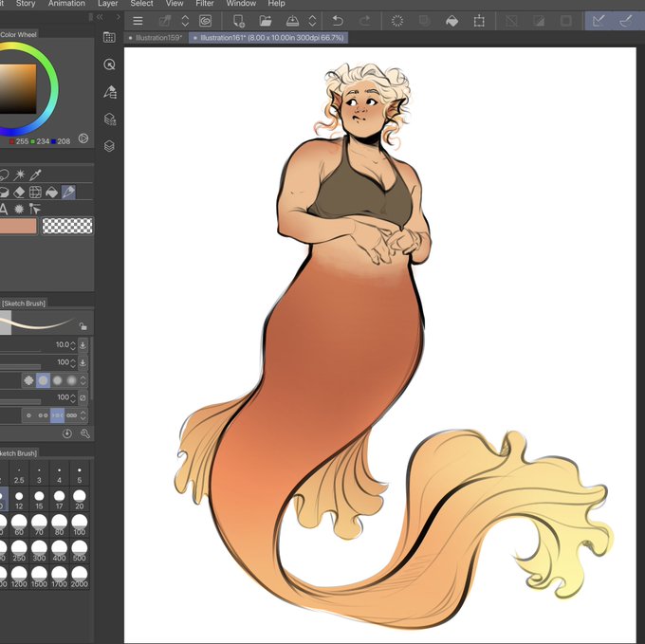645x644 pixels.
Task: Choose the highlighted weak anti-aliasing option
Action: point(44,381)
